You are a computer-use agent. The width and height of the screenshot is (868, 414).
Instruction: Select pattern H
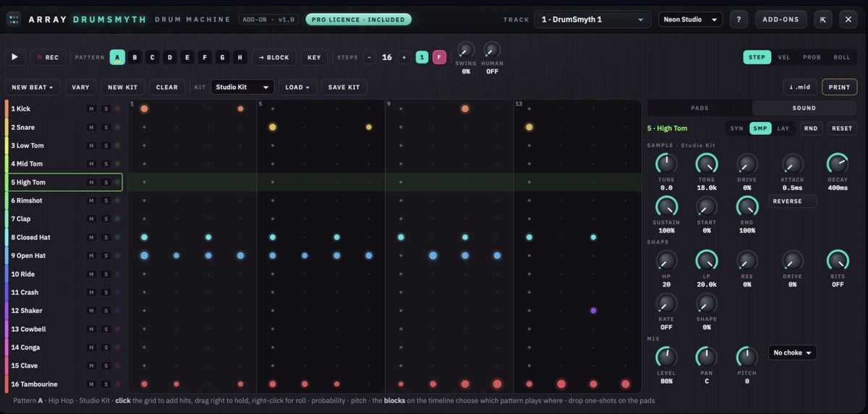[240, 57]
